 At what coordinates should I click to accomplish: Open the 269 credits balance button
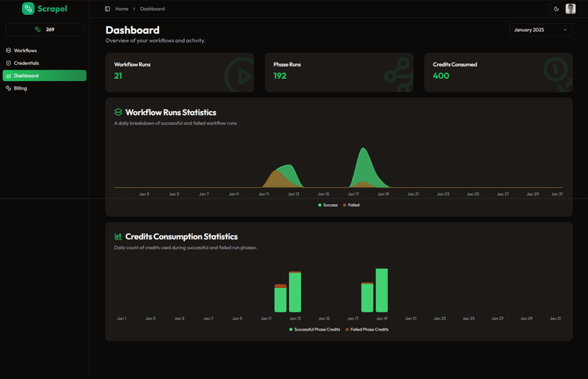(x=45, y=29)
